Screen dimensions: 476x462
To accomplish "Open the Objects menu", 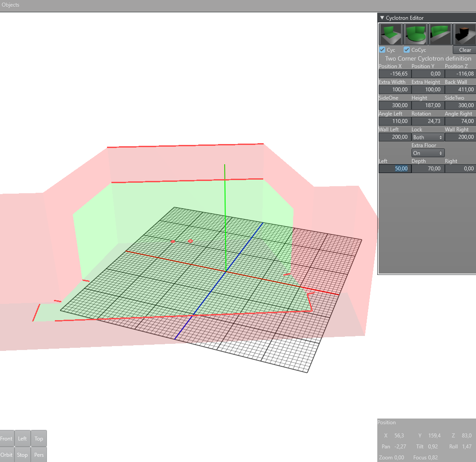I will pos(11,5).
